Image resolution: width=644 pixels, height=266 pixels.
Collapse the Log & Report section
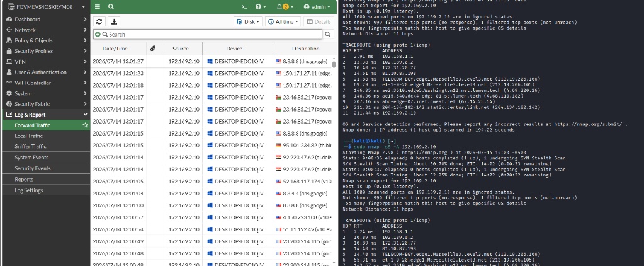[x=85, y=115]
